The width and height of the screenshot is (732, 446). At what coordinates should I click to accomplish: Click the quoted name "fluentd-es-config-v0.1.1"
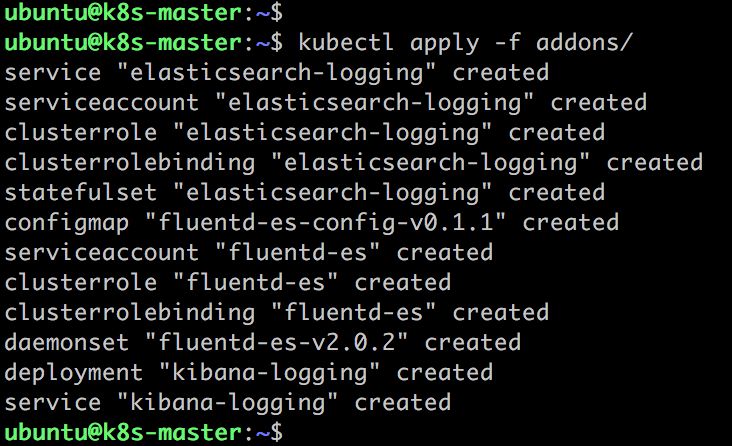pyautogui.click(x=325, y=223)
